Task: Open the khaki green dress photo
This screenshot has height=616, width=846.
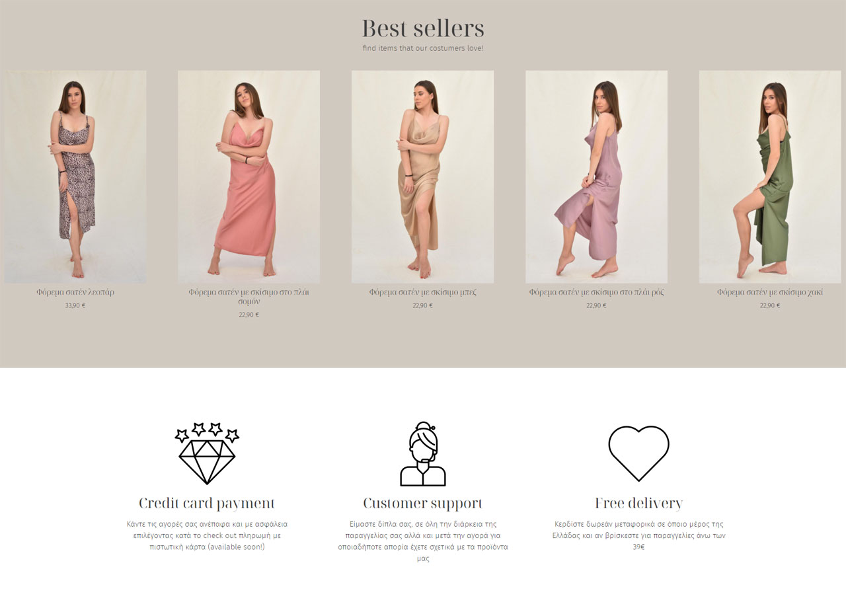Action: pos(770,177)
